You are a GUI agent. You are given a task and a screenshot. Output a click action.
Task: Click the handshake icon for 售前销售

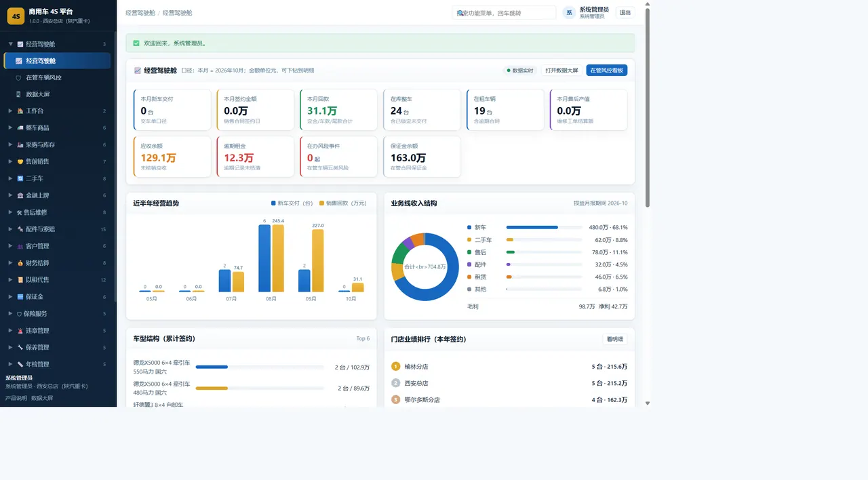[20, 161]
